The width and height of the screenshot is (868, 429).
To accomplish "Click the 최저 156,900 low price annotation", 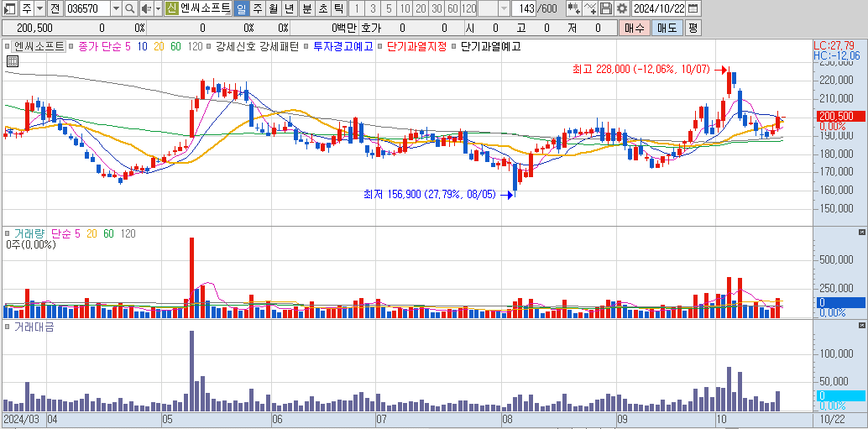I will (x=430, y=195).
